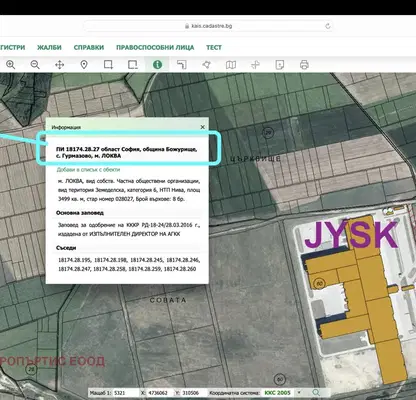Click neighbor parcel 18174.28.246
Screen dimensions: 416x400
click(x=182, y=260)
